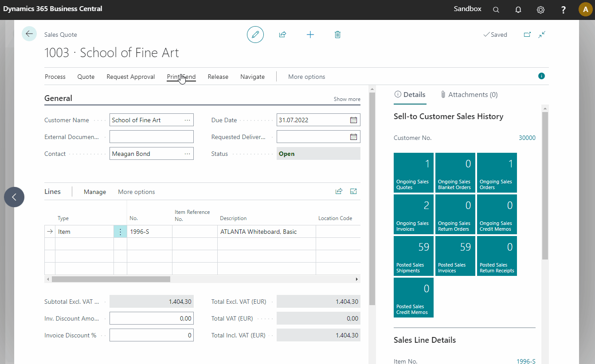Viewport: 595px width, 364px height.
Task: Toggle the FactBox info icon
Action: pyautogui.click(x=541, y=76)
